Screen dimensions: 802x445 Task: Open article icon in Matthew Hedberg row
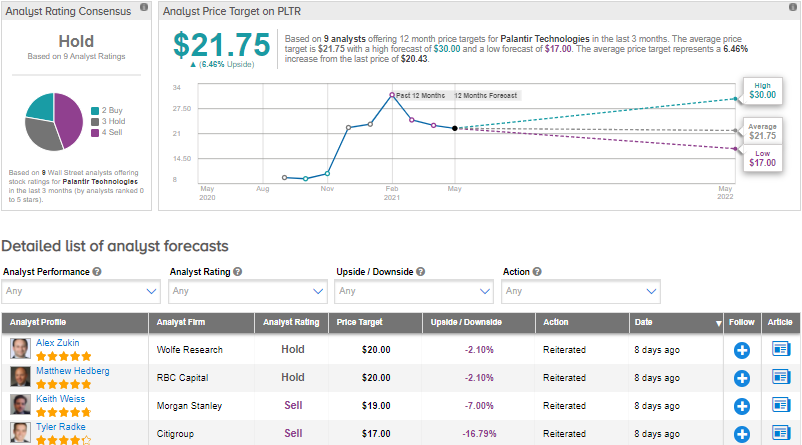[781, 378]
